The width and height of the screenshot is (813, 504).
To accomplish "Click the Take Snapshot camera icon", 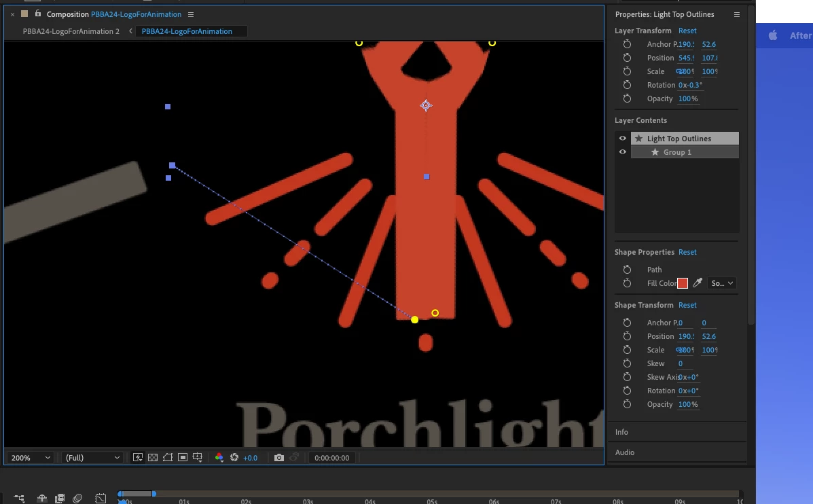I will tap(279, 457).
